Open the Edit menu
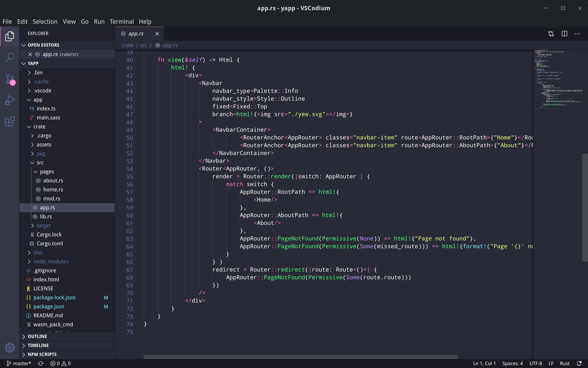Screen dimensions: 588x368 (22, 22)
